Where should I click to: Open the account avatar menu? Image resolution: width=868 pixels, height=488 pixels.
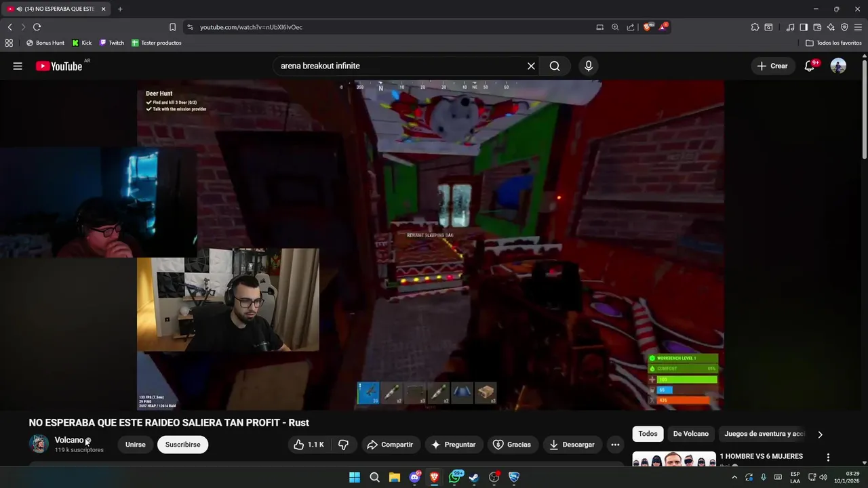click(838, 66)
